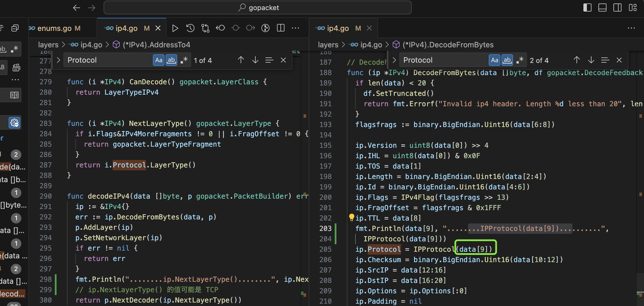644x306 pixels.
Task: Click func decodeIPv4 on line 290
Action: point(98,196)
